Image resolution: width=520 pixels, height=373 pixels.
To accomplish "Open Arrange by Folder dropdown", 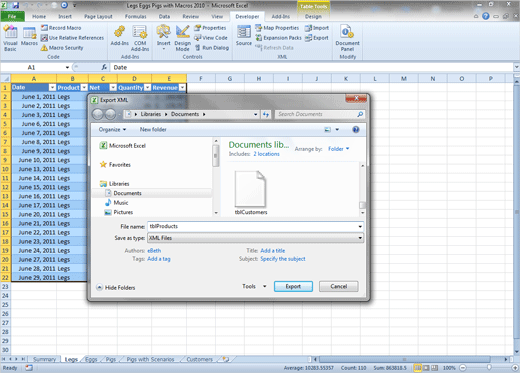I will (339, 149).
